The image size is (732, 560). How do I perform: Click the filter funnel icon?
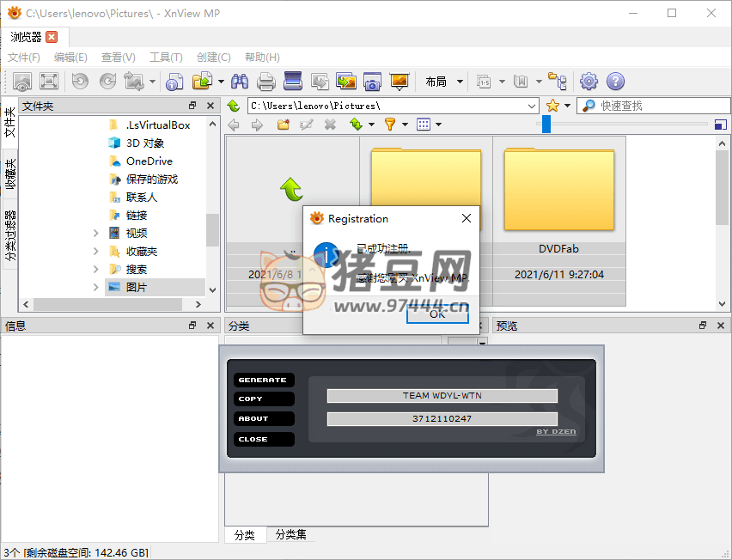click(389, 125)
